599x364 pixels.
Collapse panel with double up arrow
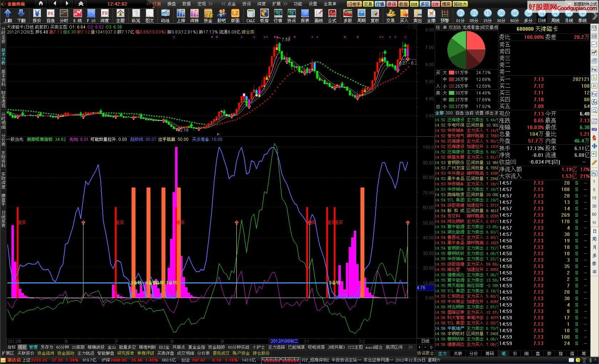click(x=81, y=4)
